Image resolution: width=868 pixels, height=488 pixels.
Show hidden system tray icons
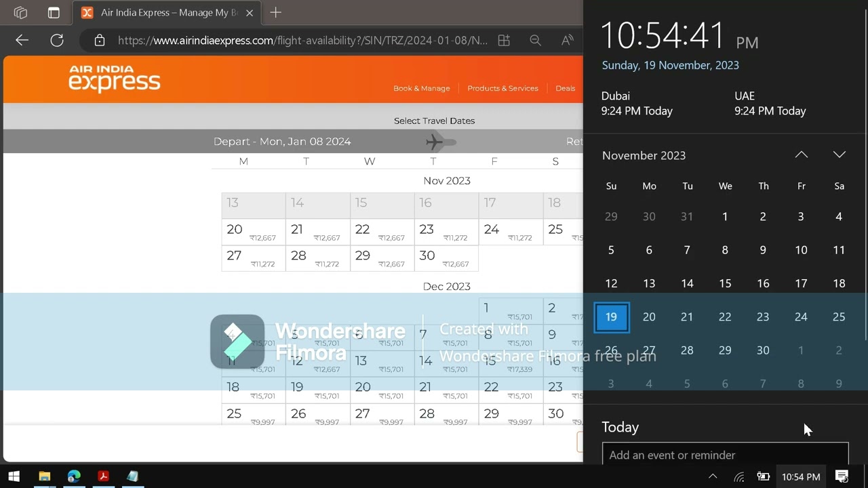coord(713,476)
